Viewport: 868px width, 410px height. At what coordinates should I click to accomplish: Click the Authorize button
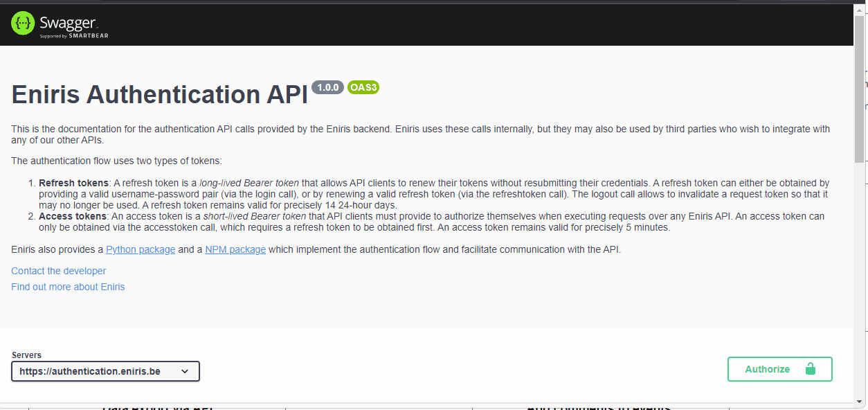(x=780, y=369)
